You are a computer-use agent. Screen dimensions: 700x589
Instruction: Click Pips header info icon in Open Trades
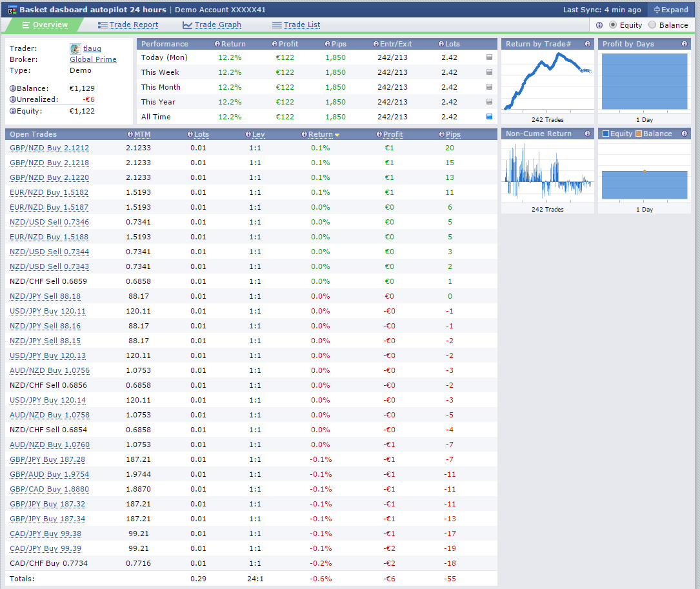[x=441, y=134]
